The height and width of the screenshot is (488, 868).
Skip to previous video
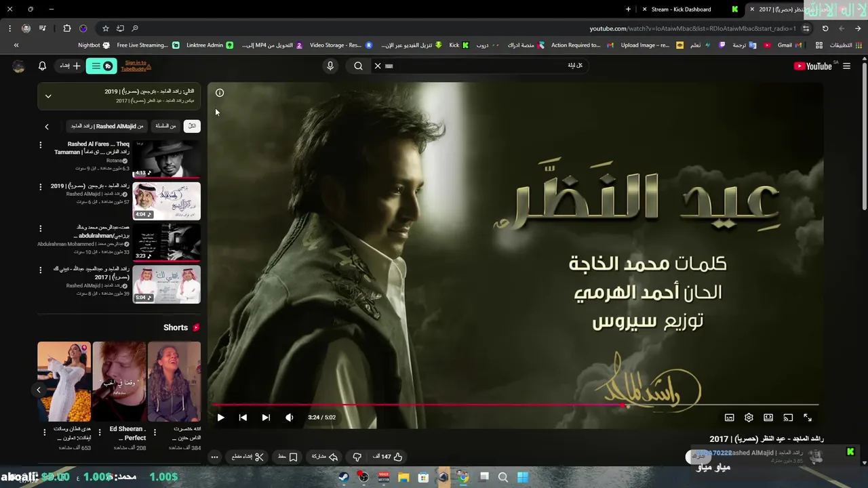pyautogui.click(x=243, y=418)
